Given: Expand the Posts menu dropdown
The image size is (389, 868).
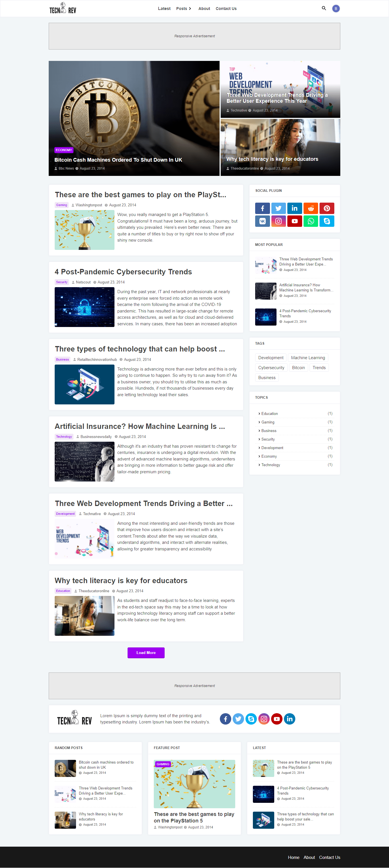Looking at the screenshot, I should tap(184, 9).
